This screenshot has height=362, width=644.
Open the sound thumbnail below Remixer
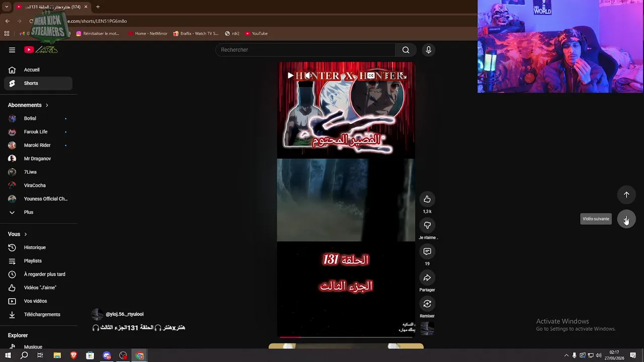click(427, 328)
